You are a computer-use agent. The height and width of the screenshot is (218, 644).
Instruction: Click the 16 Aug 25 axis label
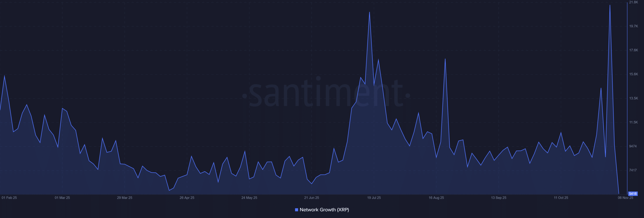(x=436, y=198)
